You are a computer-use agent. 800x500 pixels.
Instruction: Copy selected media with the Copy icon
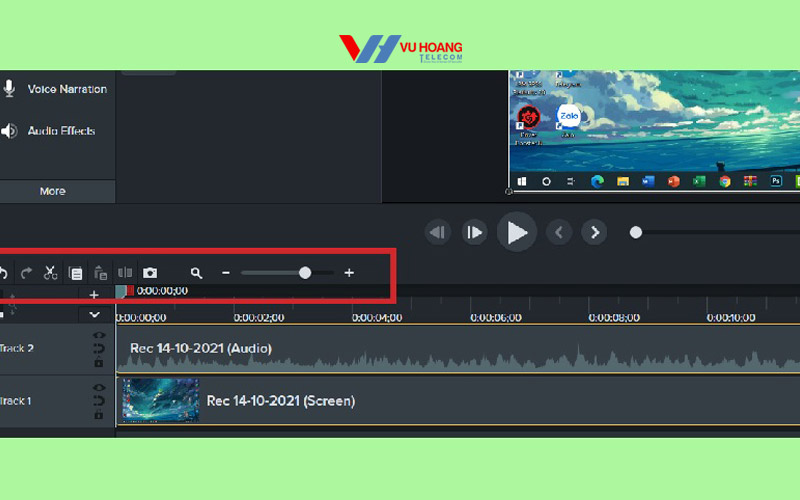[76, 273]
